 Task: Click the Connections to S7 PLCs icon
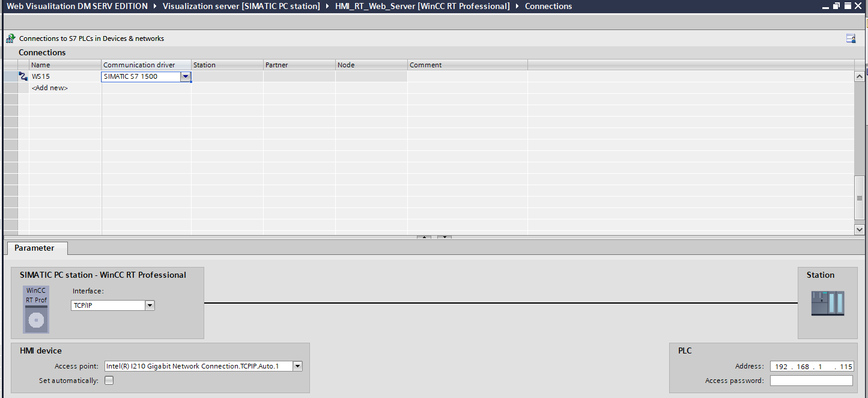coord(11,38)
